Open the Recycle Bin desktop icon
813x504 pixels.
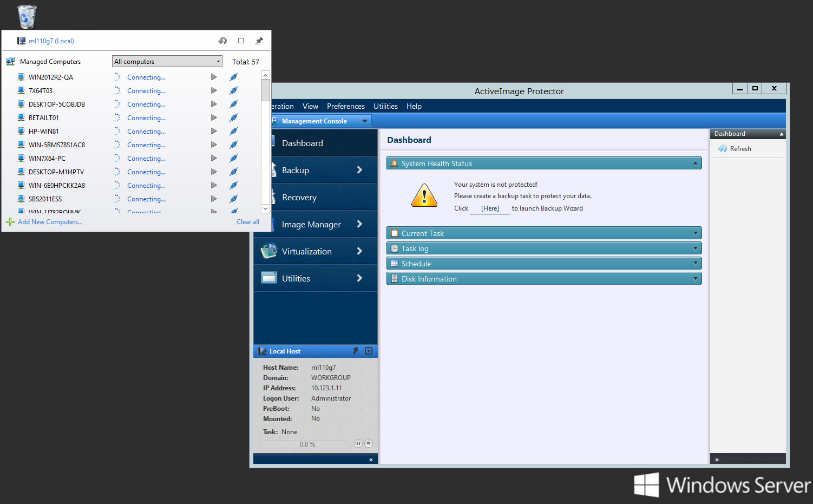point(27,16)
